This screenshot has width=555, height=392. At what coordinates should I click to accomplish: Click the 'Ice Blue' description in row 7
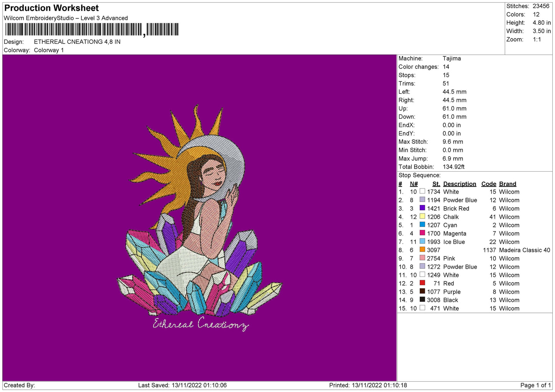click(454, 242)
